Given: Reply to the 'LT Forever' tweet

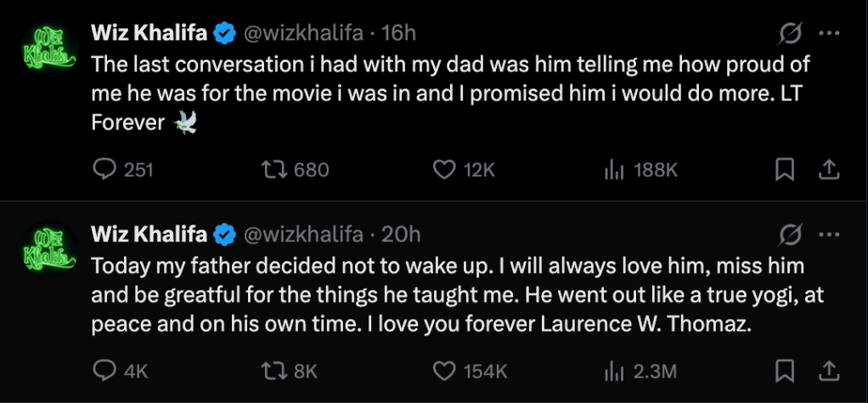Looking at the screenshot, I should click(x=104, y=170).
